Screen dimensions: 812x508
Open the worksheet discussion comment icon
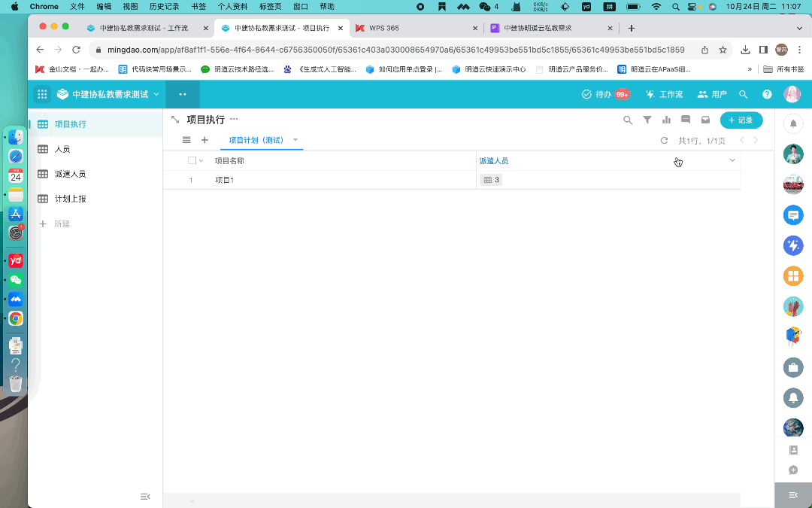[x=686, y=120]
